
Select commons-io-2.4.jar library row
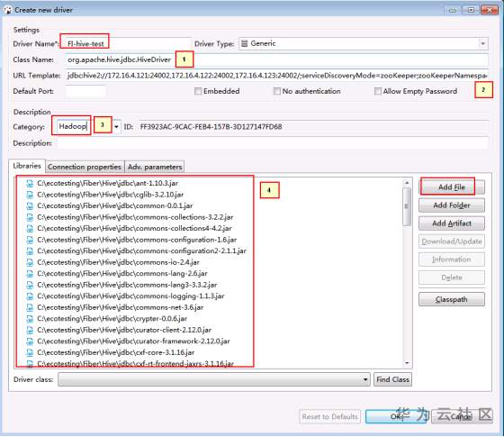coord(118,262)
